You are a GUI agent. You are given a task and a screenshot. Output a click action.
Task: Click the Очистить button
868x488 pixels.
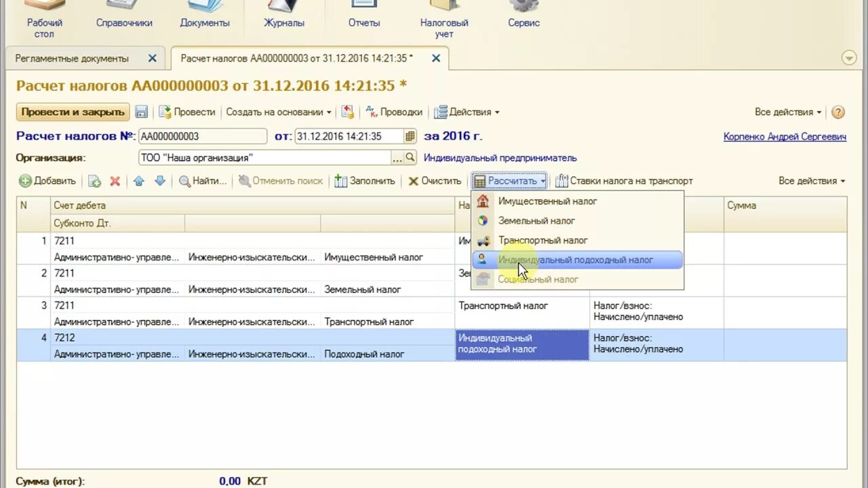[x=435, y=181]
